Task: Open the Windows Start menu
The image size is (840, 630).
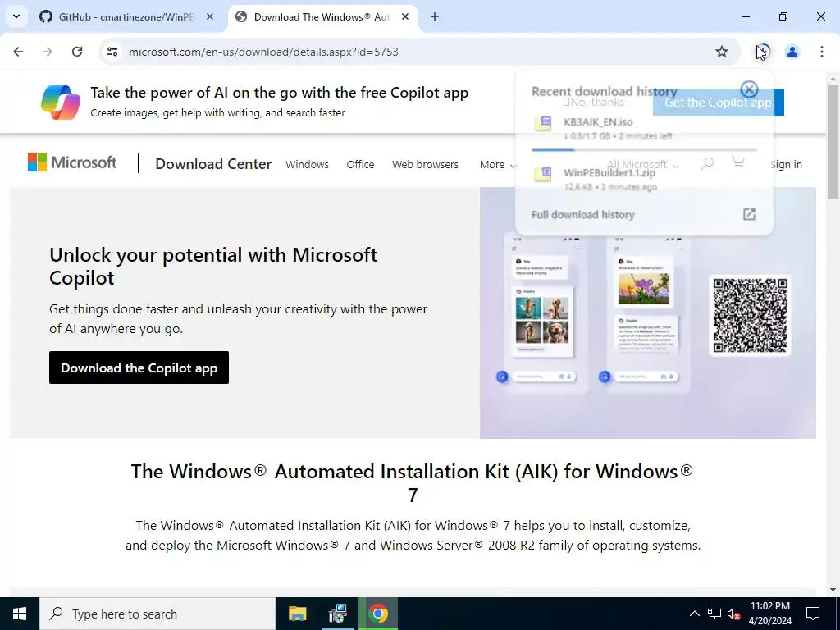Action: (20, 614)
